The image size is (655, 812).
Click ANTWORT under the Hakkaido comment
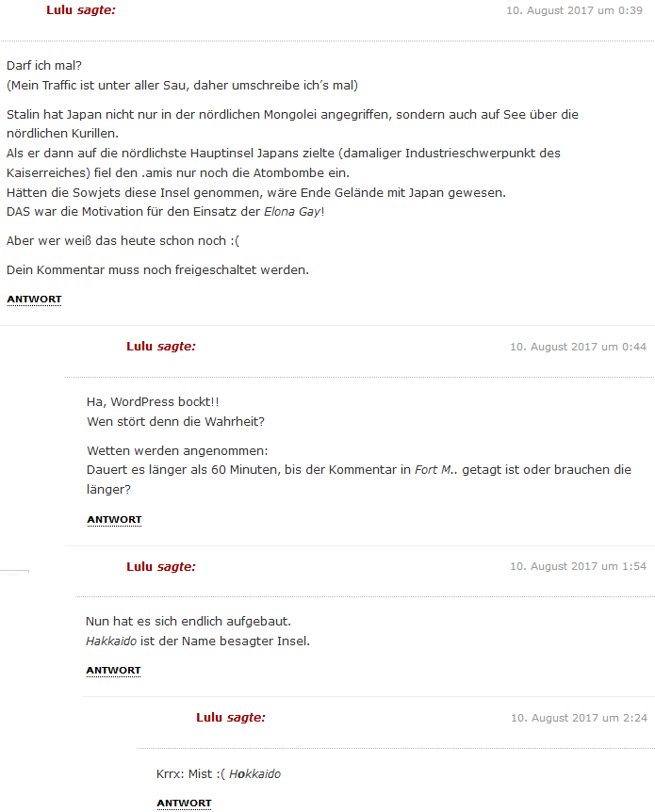[x=113, y=670]
